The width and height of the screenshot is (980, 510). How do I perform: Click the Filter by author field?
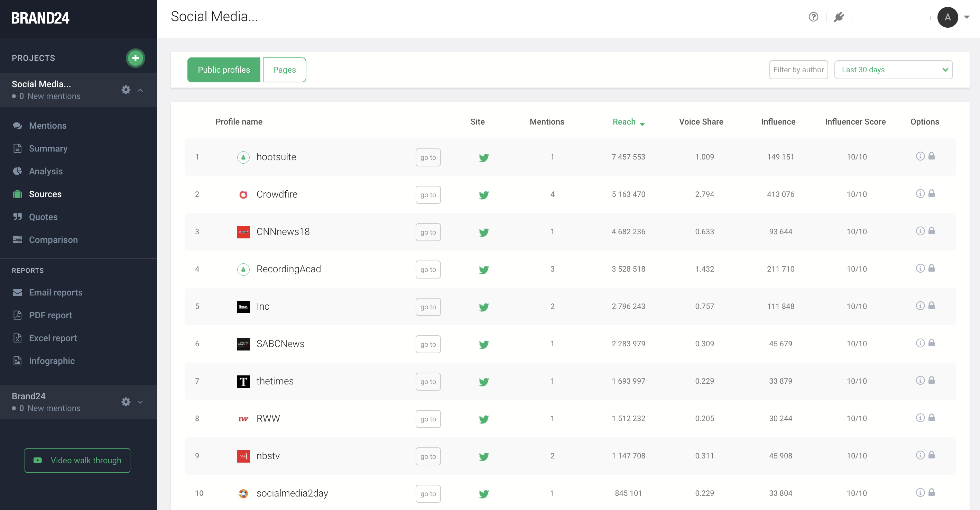point(798,70)
